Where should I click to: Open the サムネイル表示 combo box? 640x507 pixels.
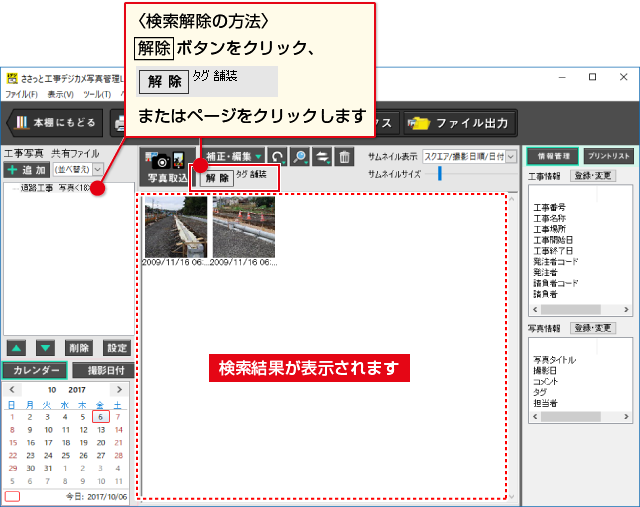[x=469, y=156]
